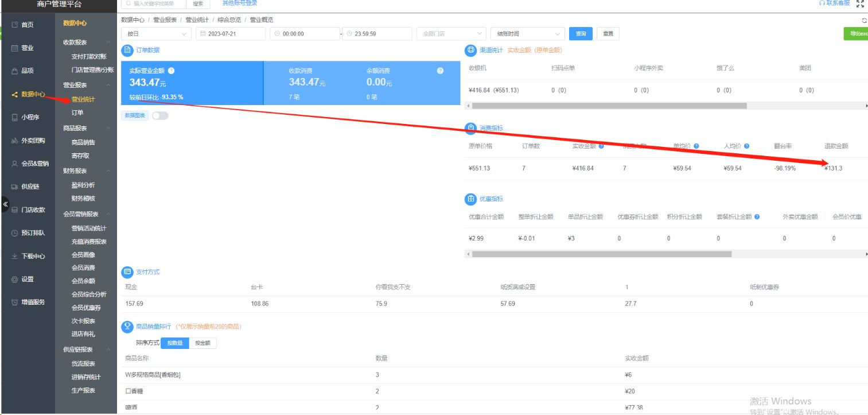Open 商品销售 report
The width and height of the screenshot is (868, 415).
[x=83, y=142]
